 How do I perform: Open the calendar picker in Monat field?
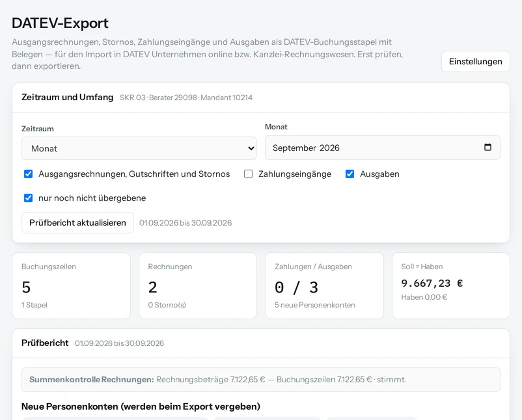coord(488,148)
